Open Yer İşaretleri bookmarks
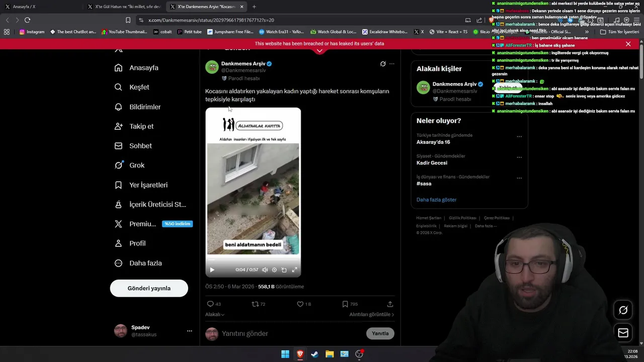The height and width of the screenshot is (362, 644). coord(141,185)
